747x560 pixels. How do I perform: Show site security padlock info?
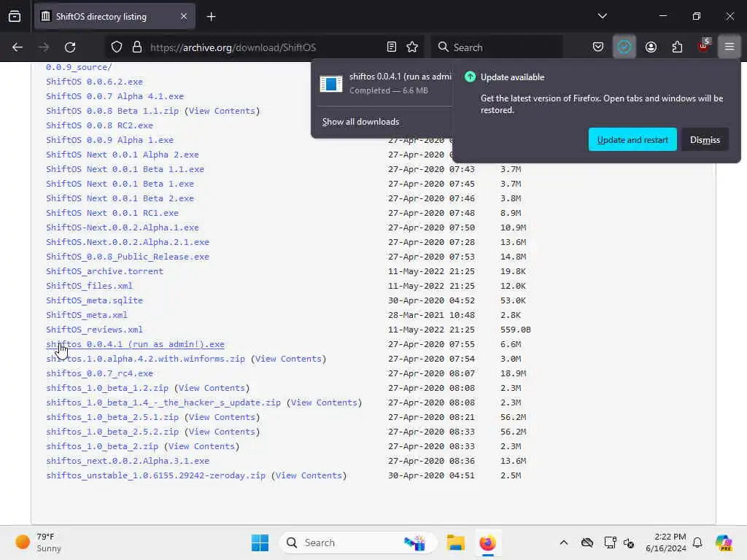pos(137,47)
